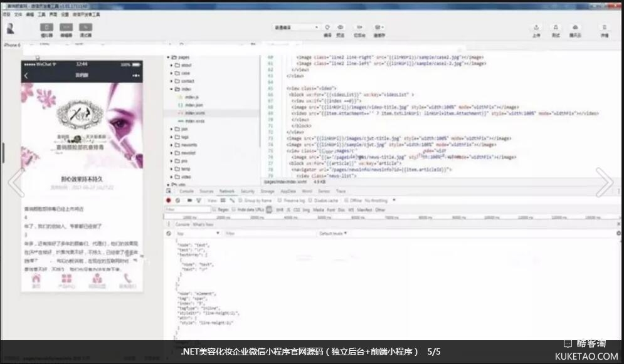Filter network requests by JS
This screenshot has width=624, height=364.
tap(288, 210)
